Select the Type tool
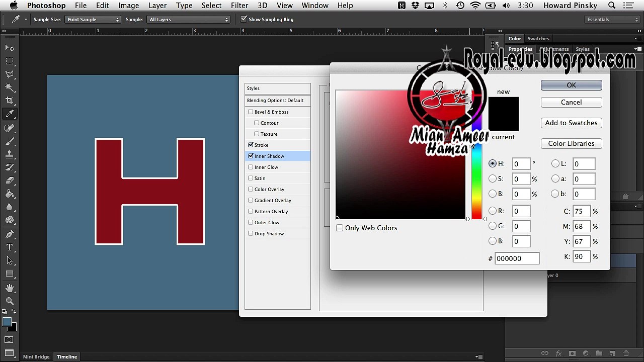The height and width of the screenshot is (362, 644). click(x=10, y=247)
